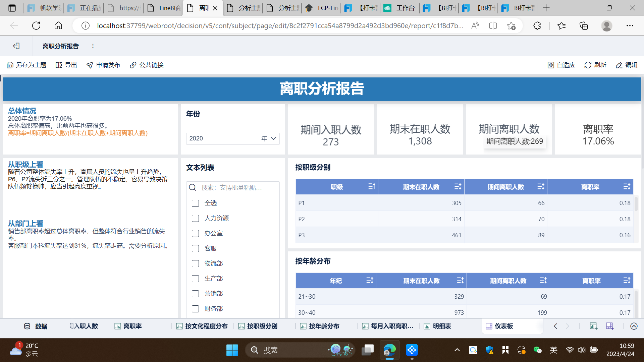Viewport: 644px width, 362px height.
Task: Click the add component icon in the bottom bar
Action: coord(593,326)
